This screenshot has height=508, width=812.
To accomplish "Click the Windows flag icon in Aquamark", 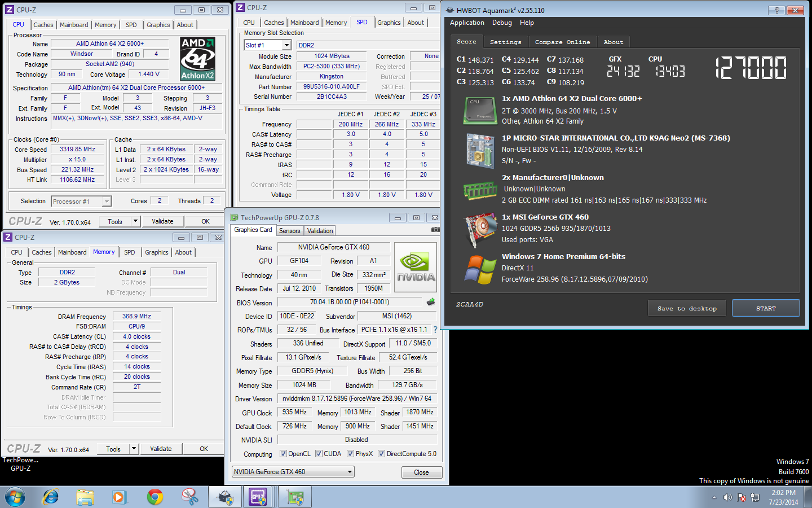I will (x=480, y=269).
